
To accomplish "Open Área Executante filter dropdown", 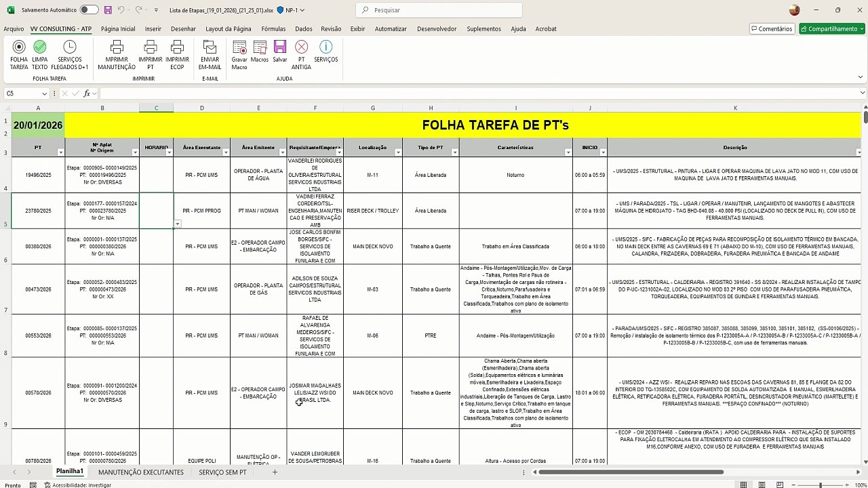I will tap(226, 152).
